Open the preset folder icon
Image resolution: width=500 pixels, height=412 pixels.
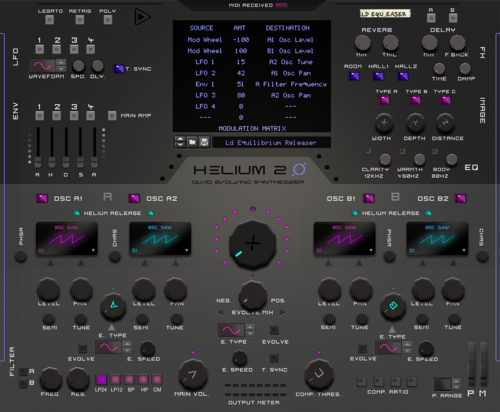click(x=192, y=142)
